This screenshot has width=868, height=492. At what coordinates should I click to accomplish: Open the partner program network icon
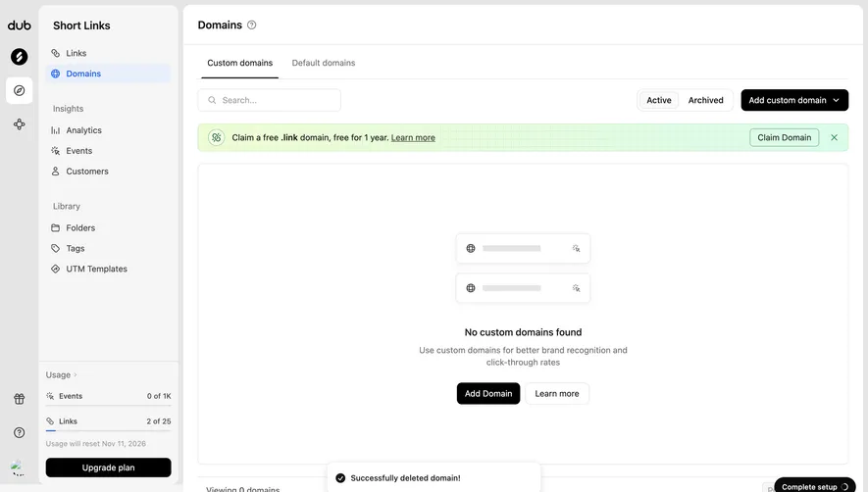(20, 124)
